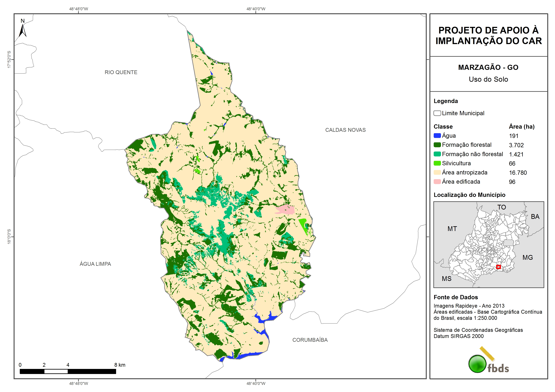Click the MARZAGÃO - GO title
Image resolution: width=555 pixels, height=392 pixels.
(x=488, y=67)
